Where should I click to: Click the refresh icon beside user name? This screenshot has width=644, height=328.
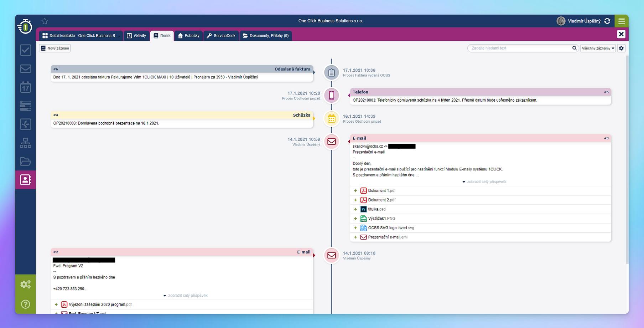[x=607, y=21]
